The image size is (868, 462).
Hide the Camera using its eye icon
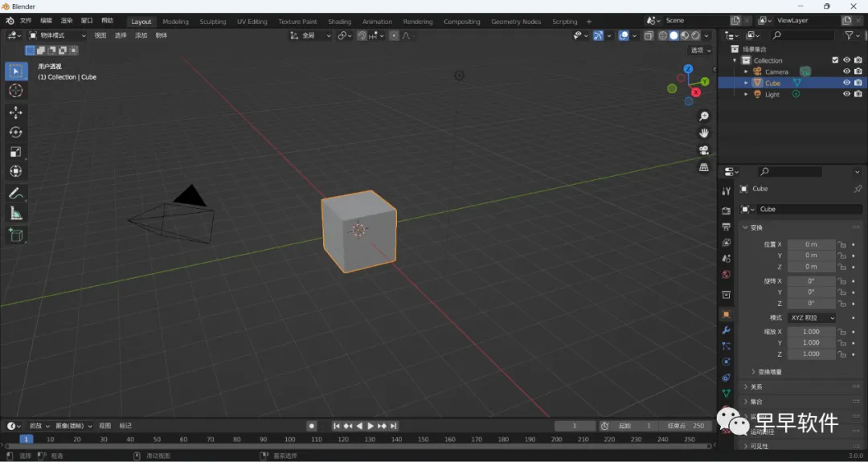pos(846,72)
